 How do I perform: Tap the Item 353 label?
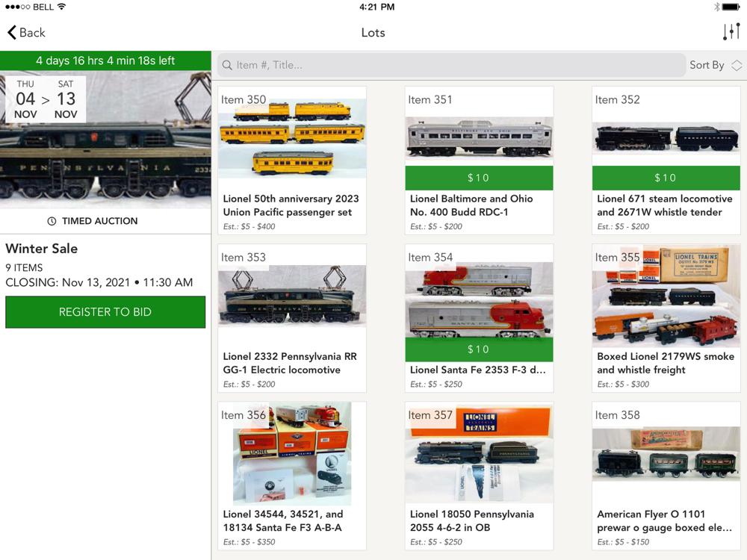(244, 257)
